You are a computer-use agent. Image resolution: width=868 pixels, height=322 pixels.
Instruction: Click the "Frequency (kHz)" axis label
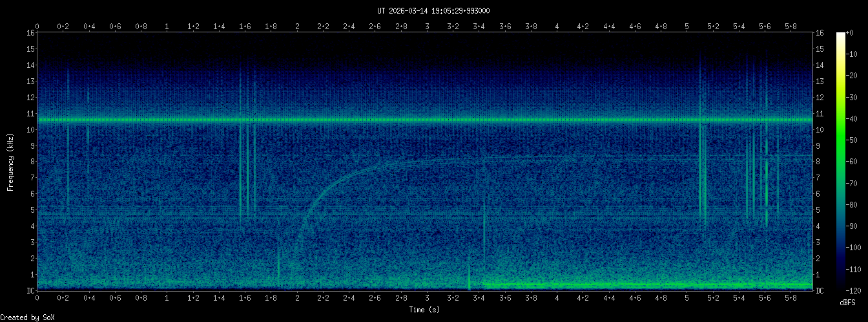tap(10, 162)
